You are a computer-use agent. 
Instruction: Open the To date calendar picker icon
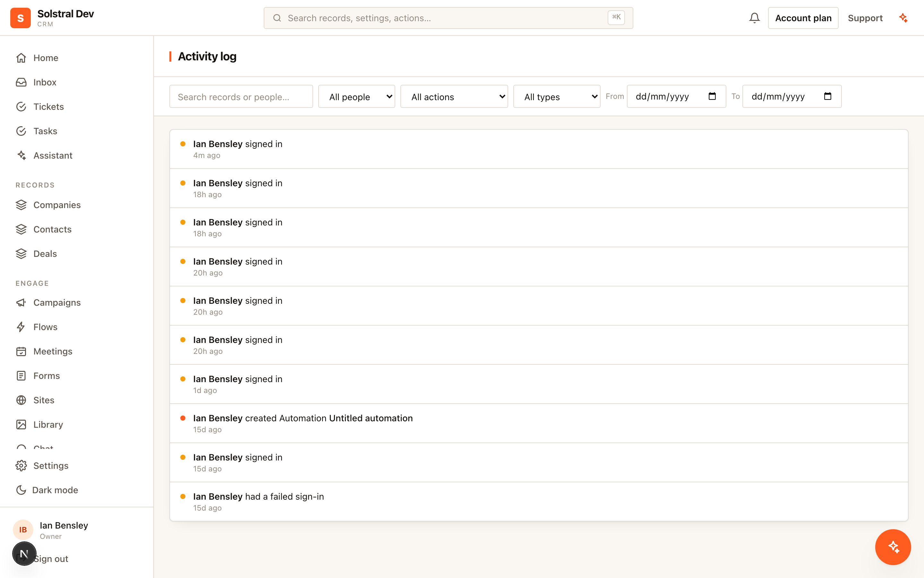pyautogui.click(x=828, y=96)
